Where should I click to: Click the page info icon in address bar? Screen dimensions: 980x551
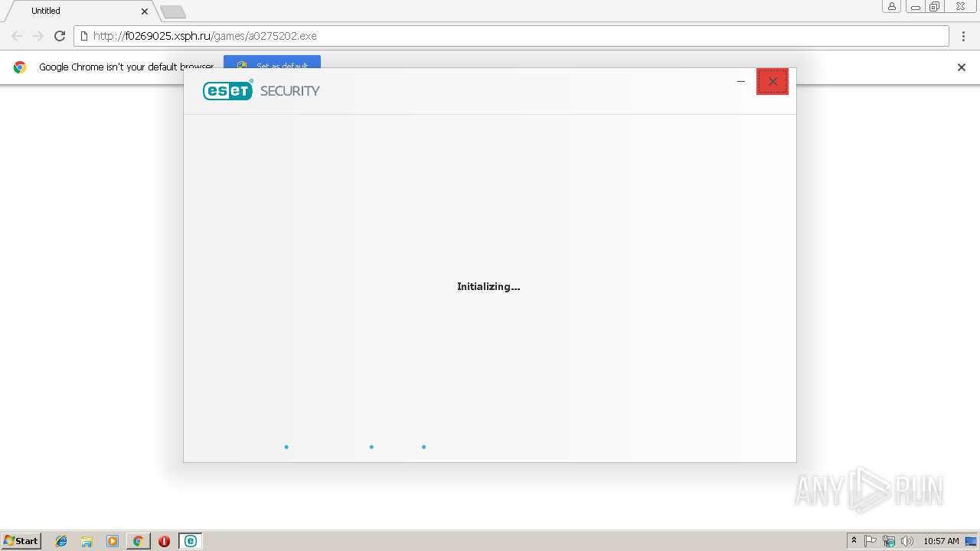tap(84, 36)
